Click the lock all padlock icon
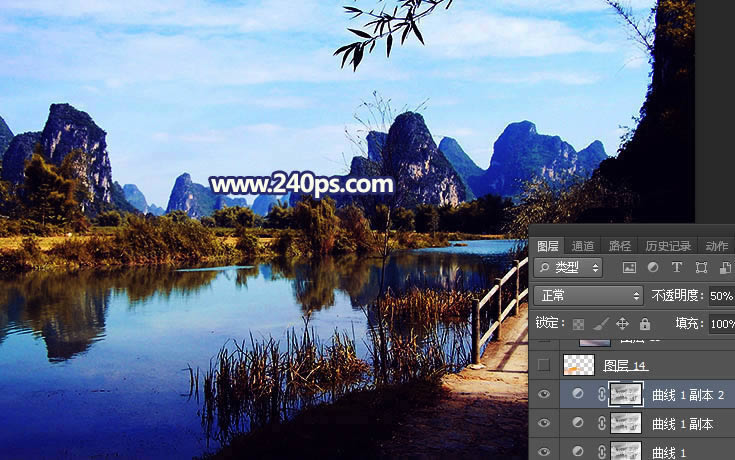735x460 pixels. tap(645, 324)
